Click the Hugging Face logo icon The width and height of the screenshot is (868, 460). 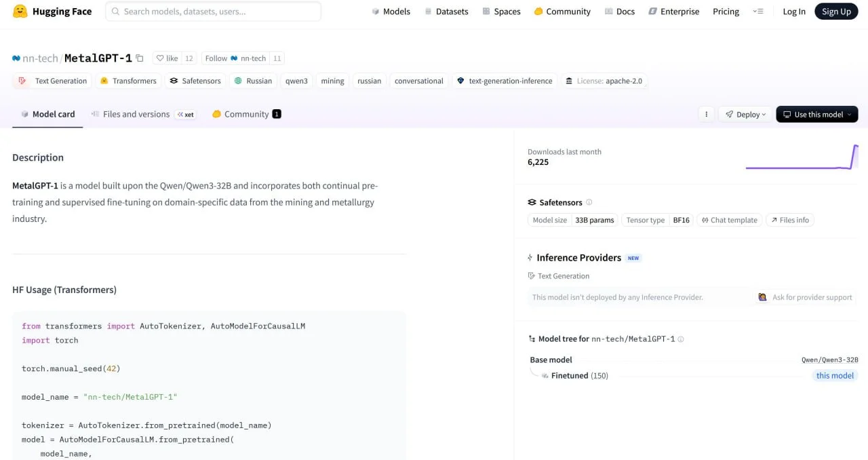20,12
